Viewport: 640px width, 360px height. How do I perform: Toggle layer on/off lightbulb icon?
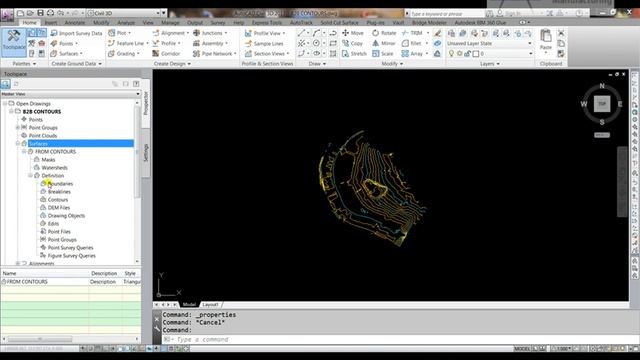451,53
